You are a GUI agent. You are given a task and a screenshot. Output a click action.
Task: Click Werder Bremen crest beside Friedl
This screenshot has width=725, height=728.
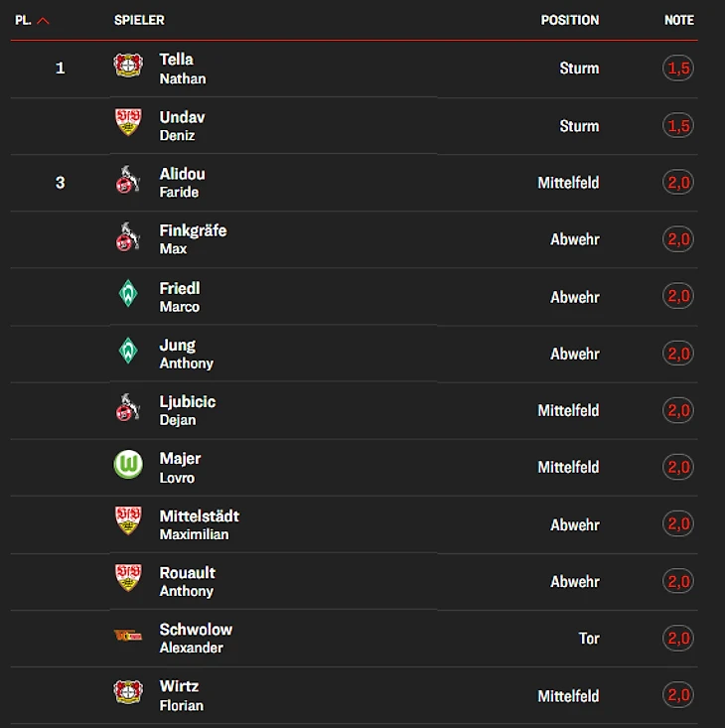[128, 295]
